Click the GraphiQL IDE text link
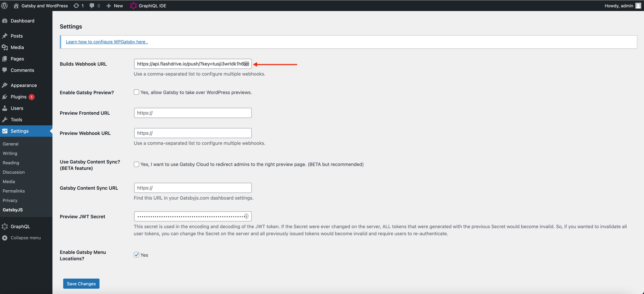Viewport: 644px width, 294px height. click(x=152, y=6)
